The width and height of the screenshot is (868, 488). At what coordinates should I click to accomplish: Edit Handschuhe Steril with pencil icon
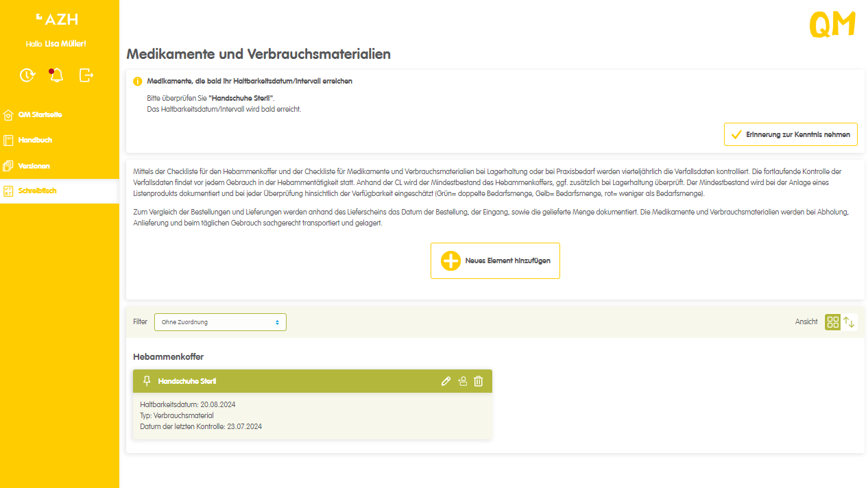click(446, 381)
